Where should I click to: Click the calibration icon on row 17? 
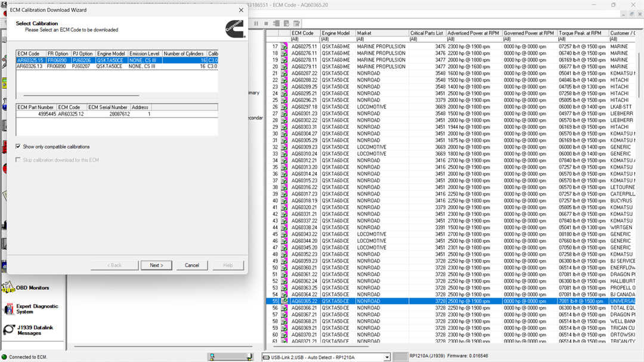tap(284, 47)
